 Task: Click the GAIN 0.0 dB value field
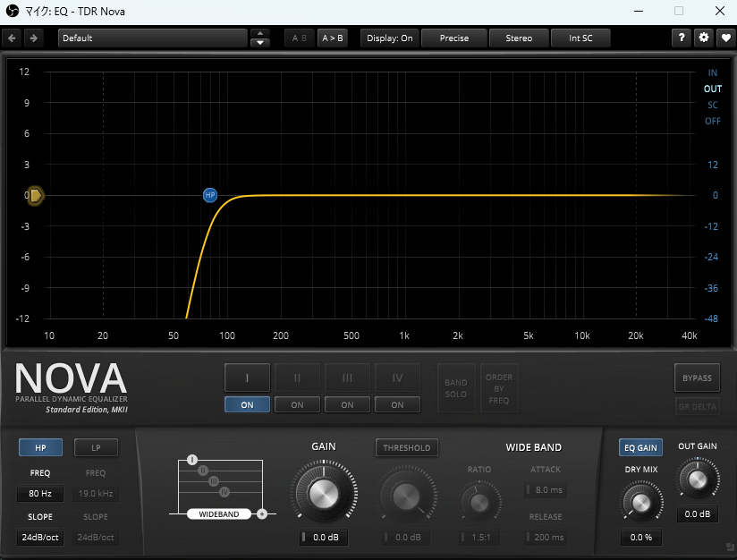(324, 537)
